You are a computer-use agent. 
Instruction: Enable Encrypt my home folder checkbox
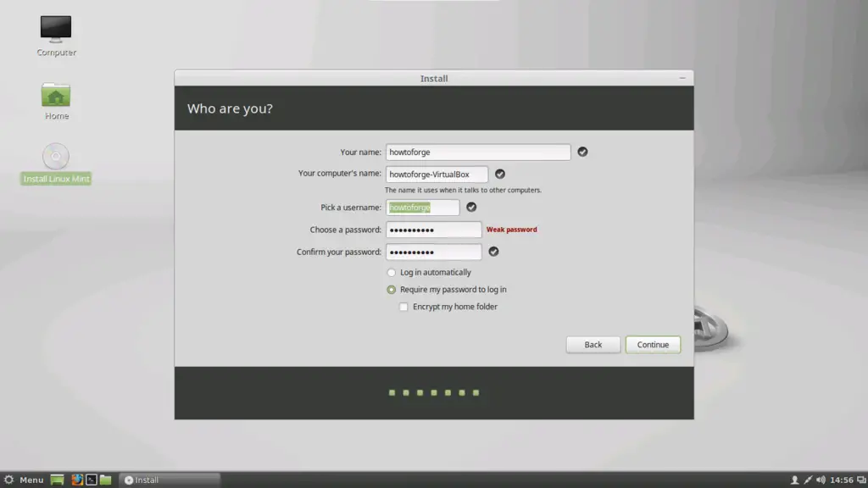pyautogui.click(x=403, y=307)
